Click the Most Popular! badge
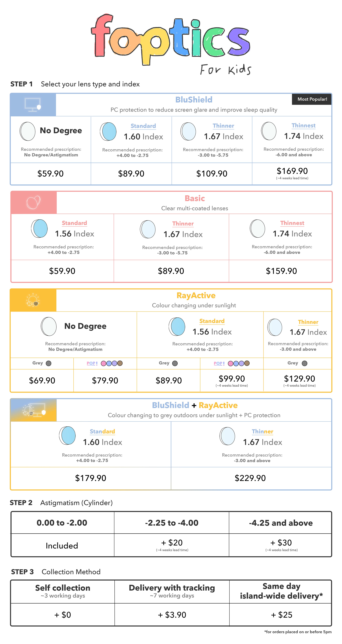 tap(312, 99)
